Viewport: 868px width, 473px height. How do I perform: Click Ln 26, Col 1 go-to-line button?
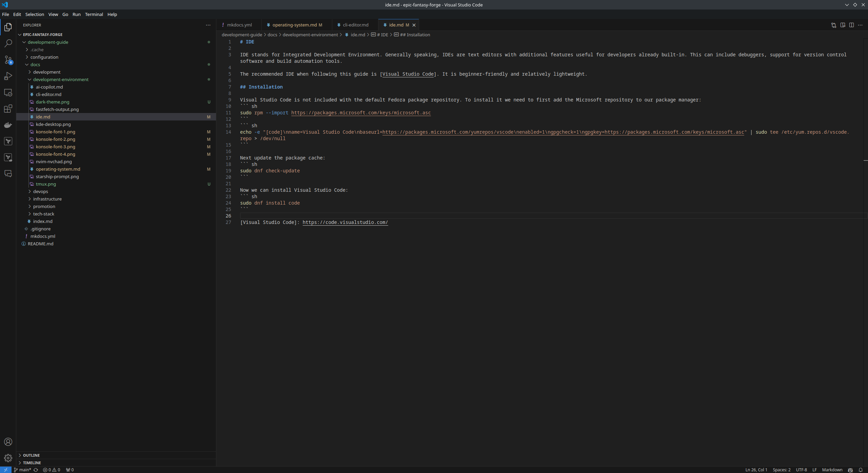tap(756, 470)
